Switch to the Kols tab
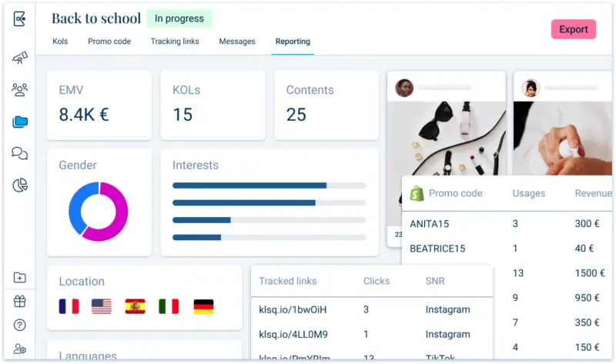This screenshot has height=364, width=616. 60,42
